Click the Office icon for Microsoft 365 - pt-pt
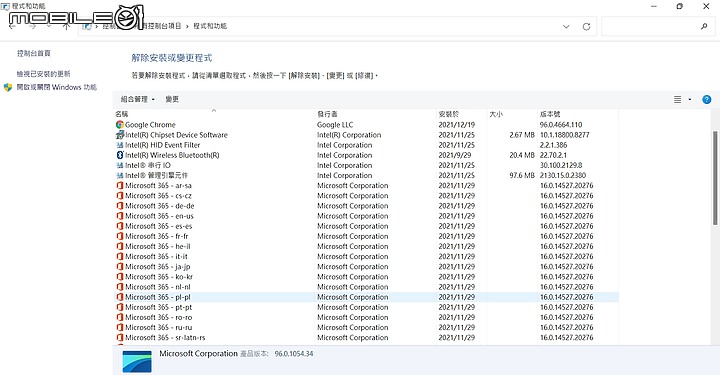The height and width of the screenshot is (375, 720). click(120, 307)
